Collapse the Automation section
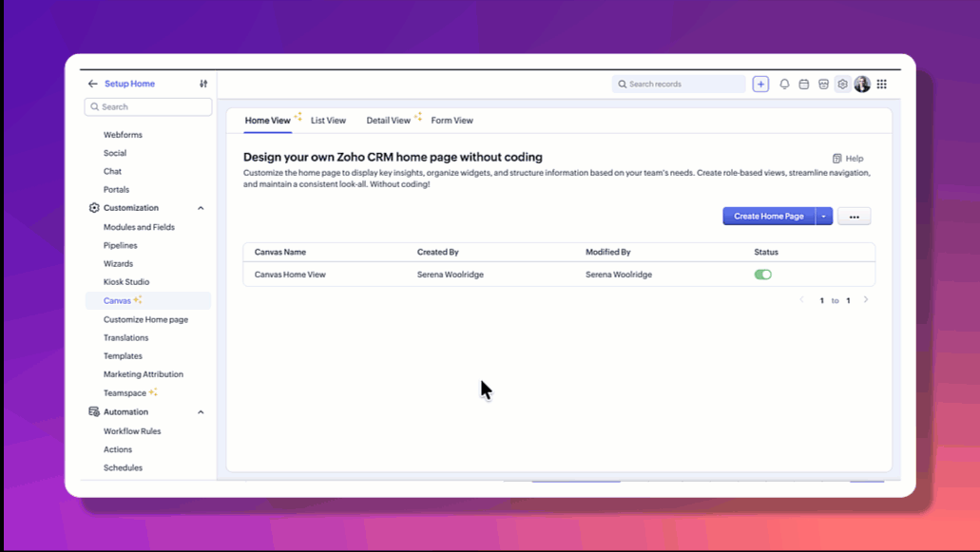 (201, 412)
